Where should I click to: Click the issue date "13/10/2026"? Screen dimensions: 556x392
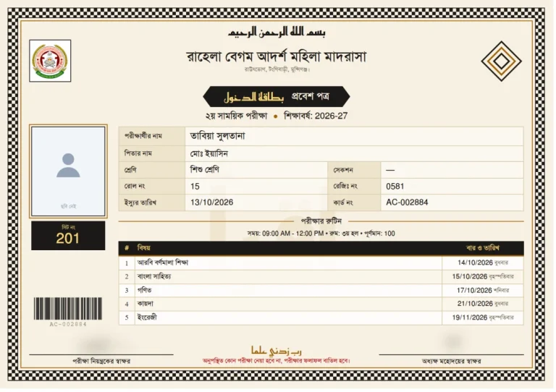click(x=211, y=203)
